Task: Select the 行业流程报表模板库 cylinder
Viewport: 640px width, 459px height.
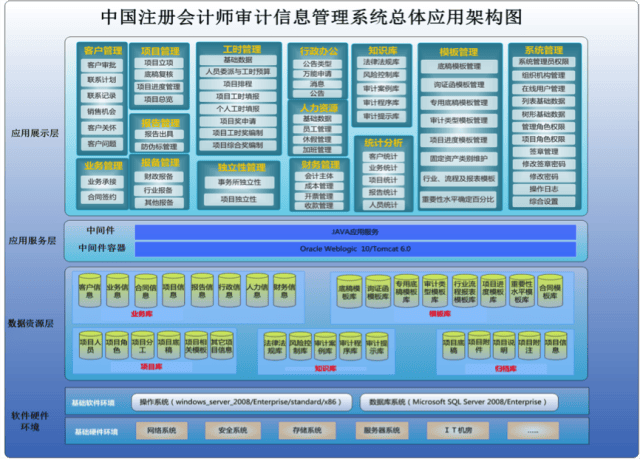Action: point(464,291)
